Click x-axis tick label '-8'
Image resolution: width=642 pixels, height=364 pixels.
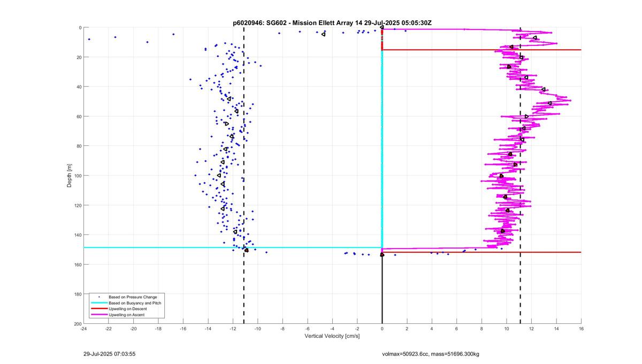[282, 329]
